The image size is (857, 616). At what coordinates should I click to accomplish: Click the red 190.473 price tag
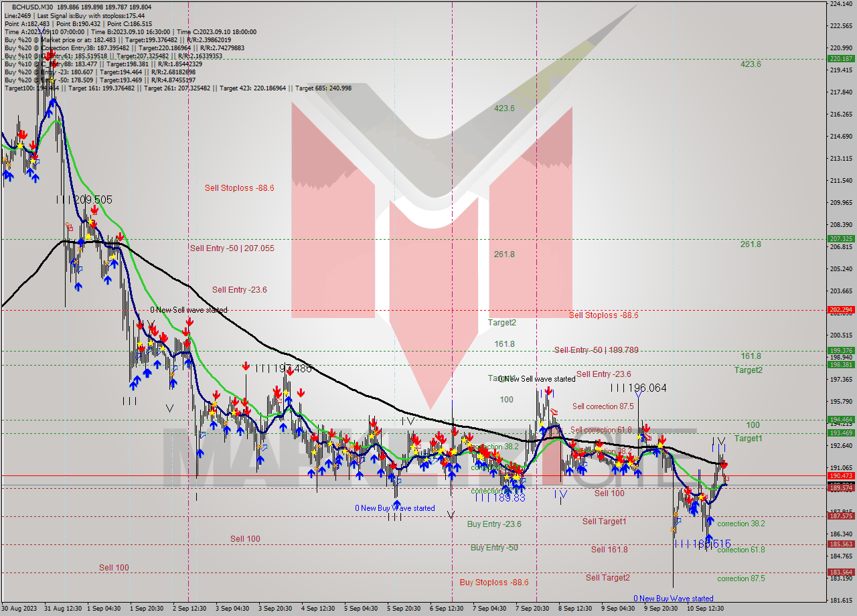click(x=841, y=476)
